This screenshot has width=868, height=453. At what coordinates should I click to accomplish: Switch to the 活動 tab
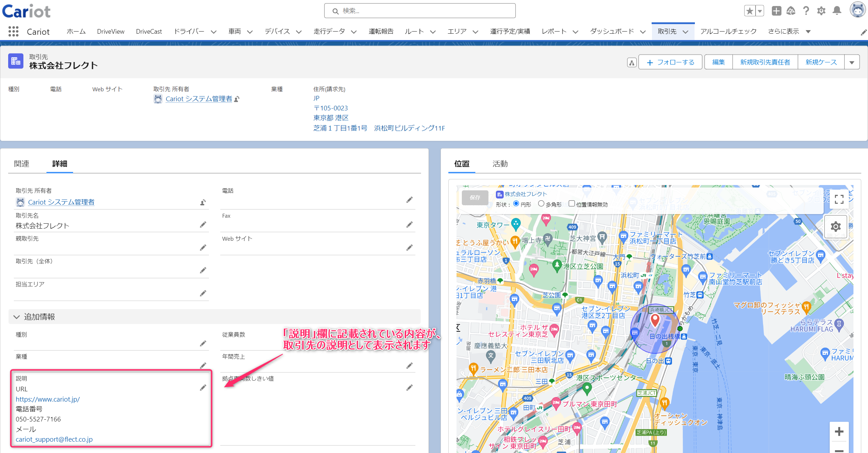point(500,164)
